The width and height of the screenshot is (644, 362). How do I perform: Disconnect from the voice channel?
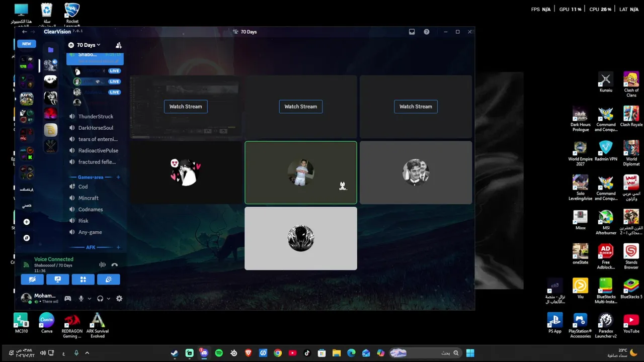pos(115,264)
